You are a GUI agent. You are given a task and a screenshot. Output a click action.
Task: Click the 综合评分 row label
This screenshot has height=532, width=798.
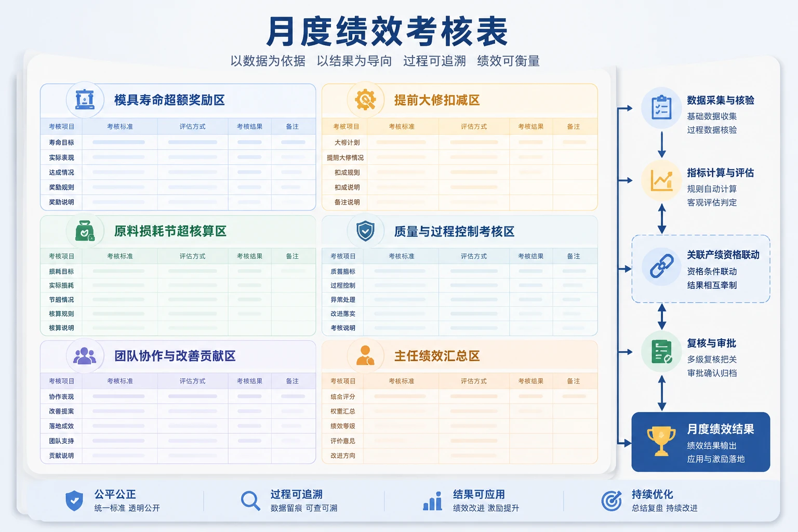343,396
